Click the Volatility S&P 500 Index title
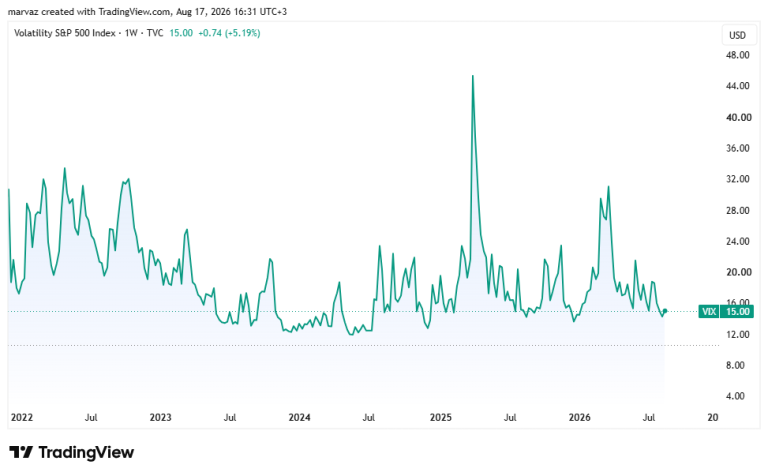Viewport: 768px width, 476px height. click(x=65, y=33)
